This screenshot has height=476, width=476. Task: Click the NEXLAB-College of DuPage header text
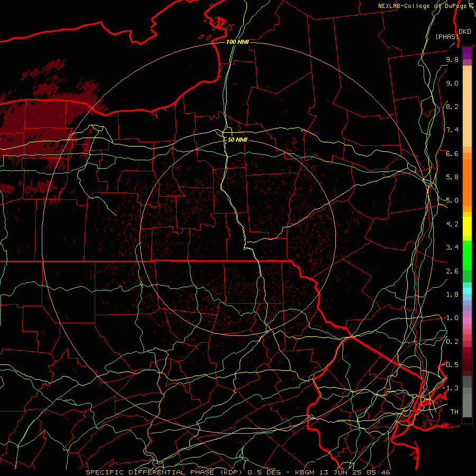click(x=425, y=6)
